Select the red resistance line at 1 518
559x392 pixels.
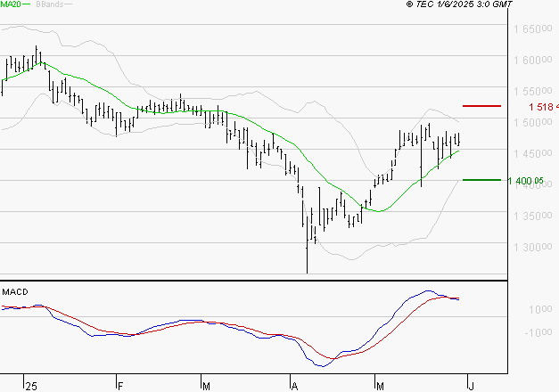coord(482,106)
